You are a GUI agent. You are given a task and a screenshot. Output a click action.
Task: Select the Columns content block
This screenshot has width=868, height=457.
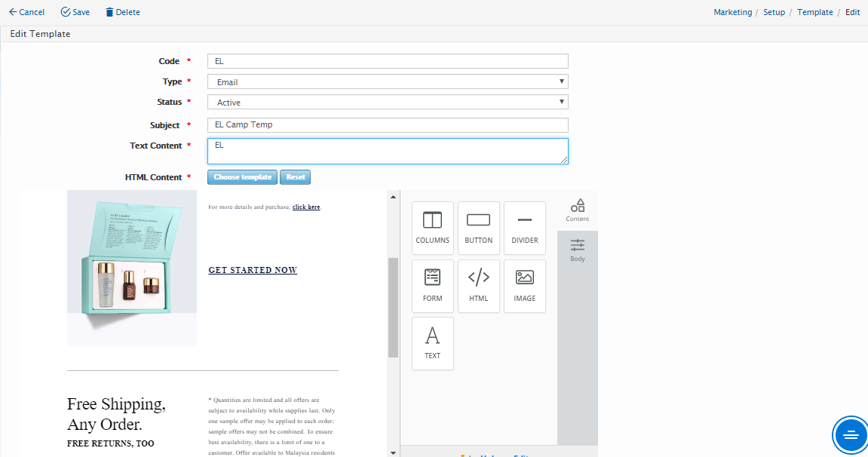(432, 228)
